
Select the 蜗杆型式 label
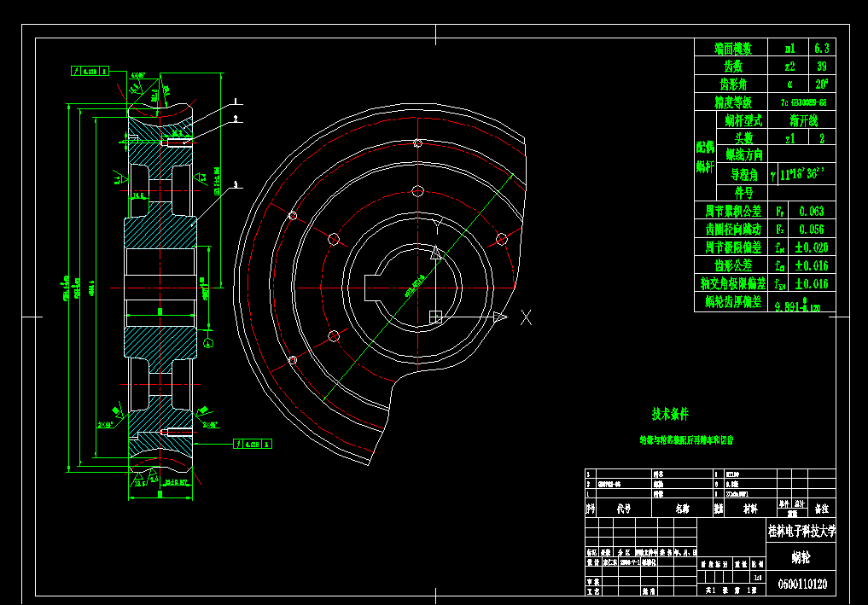(743, 120)
